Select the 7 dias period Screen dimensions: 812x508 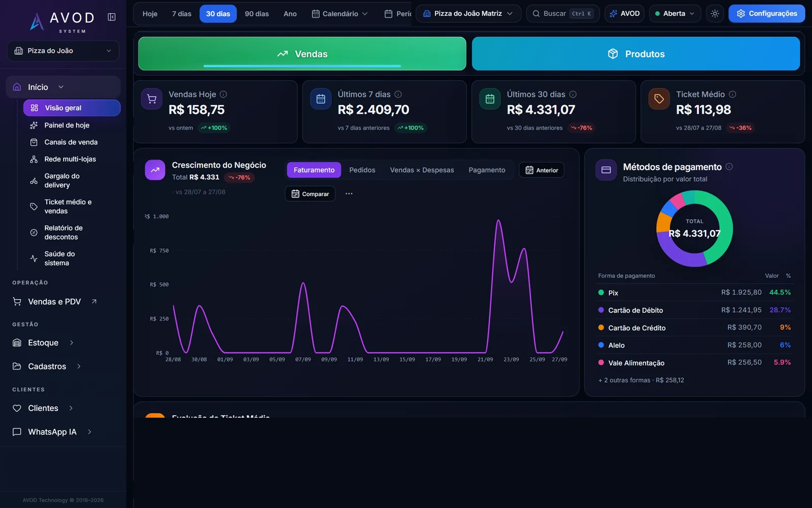(x=182, y=14)
